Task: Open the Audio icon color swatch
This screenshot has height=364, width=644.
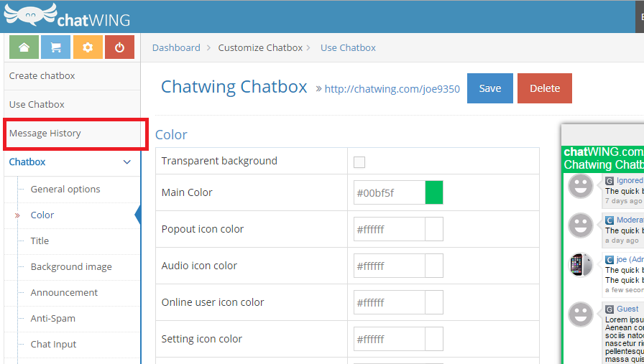Action: click(x=434, y=266)
